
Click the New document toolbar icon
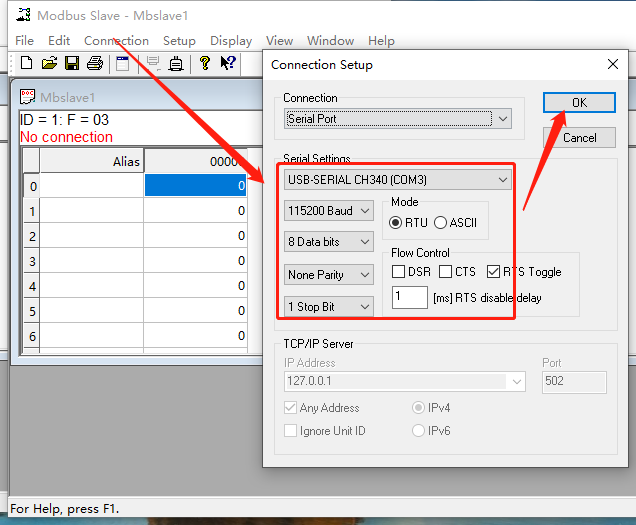(27, 63)
